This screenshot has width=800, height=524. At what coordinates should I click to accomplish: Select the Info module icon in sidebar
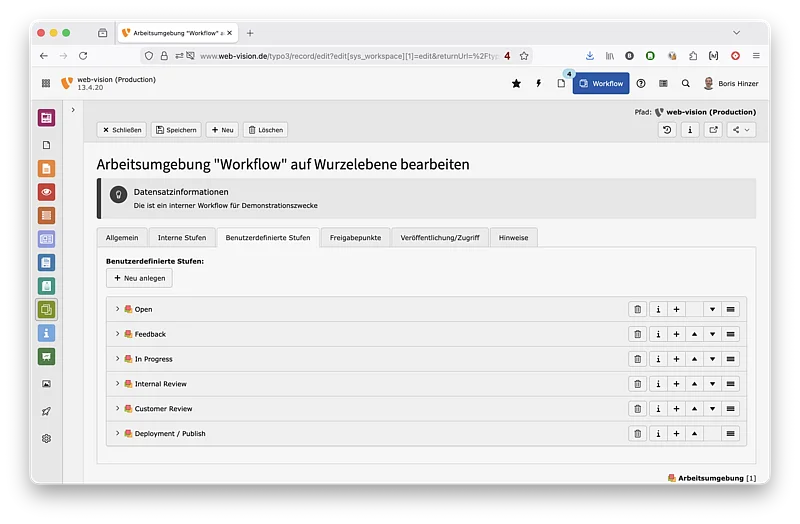pos(46,333)
